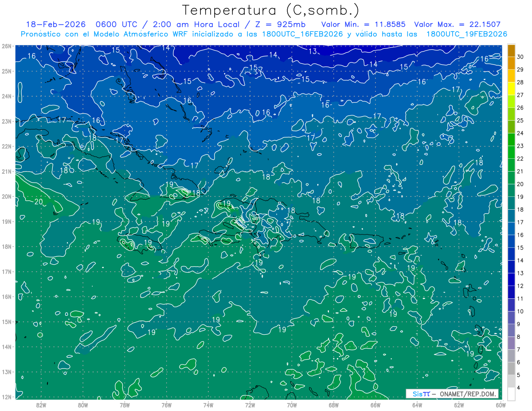Click the "62W" longitude axis label
Screen dimensions: 532x411
(459, 405)
